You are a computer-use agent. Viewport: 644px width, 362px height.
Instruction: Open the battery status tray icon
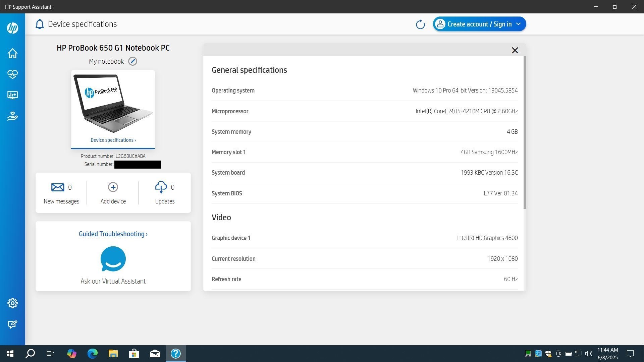(x=569, y=354)
